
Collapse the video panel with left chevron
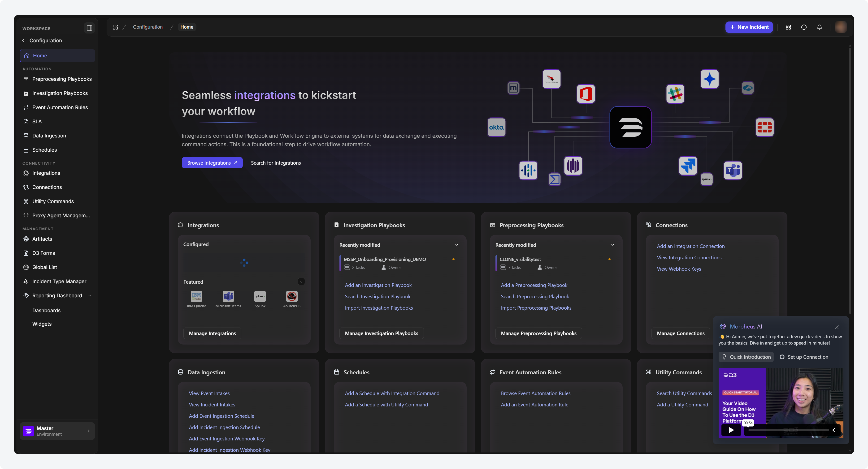point(833,430)
